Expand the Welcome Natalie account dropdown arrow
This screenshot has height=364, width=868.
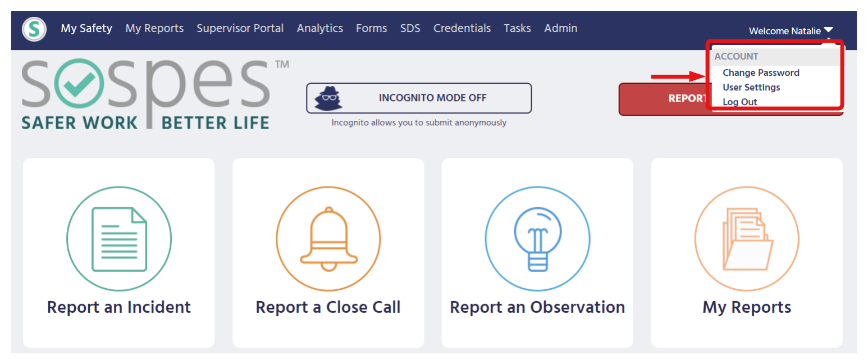tap(829, 30)
